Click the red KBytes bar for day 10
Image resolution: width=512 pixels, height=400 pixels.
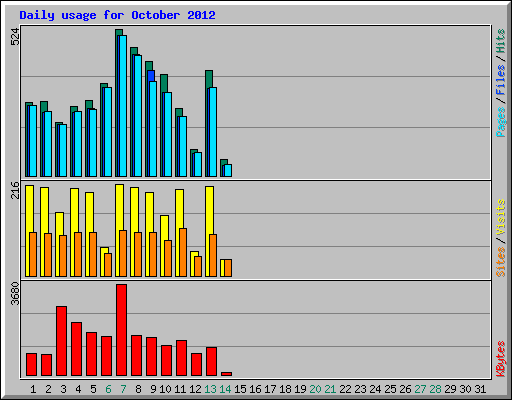point(166,361)
